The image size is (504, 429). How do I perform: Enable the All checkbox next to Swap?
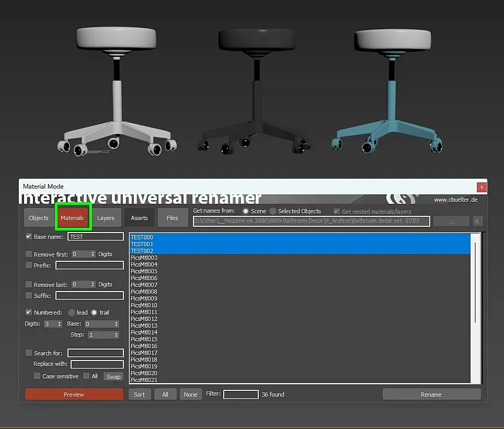(x=86, y=376)
